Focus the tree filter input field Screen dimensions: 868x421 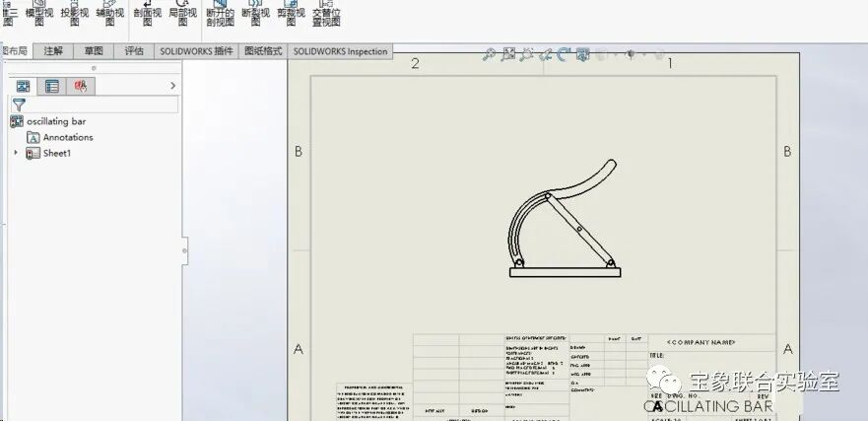click(x=95, y=105)
